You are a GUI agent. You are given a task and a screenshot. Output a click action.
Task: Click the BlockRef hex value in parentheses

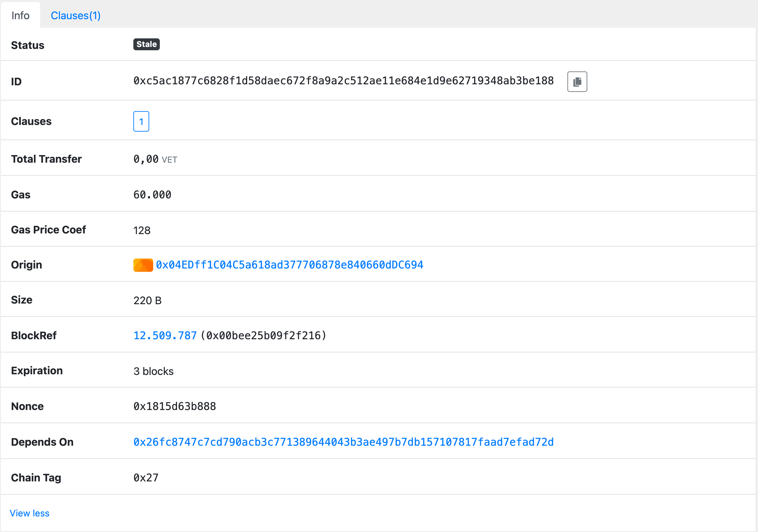click(263, 336)
